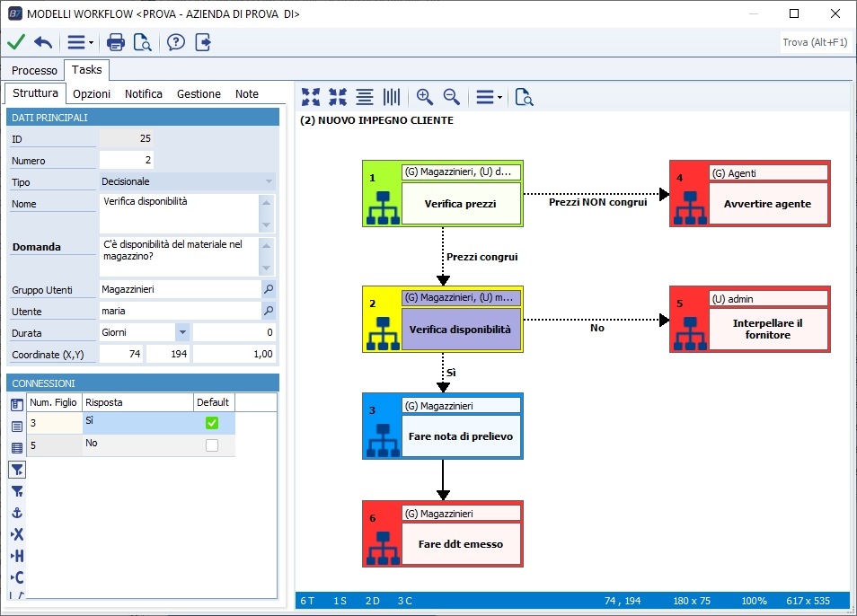
Task: Click the Numero field
Action: click(127, 160)
